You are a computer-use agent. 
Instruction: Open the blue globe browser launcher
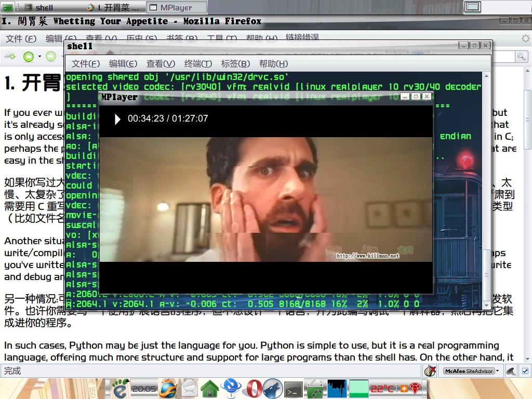(x=231, y=389)
